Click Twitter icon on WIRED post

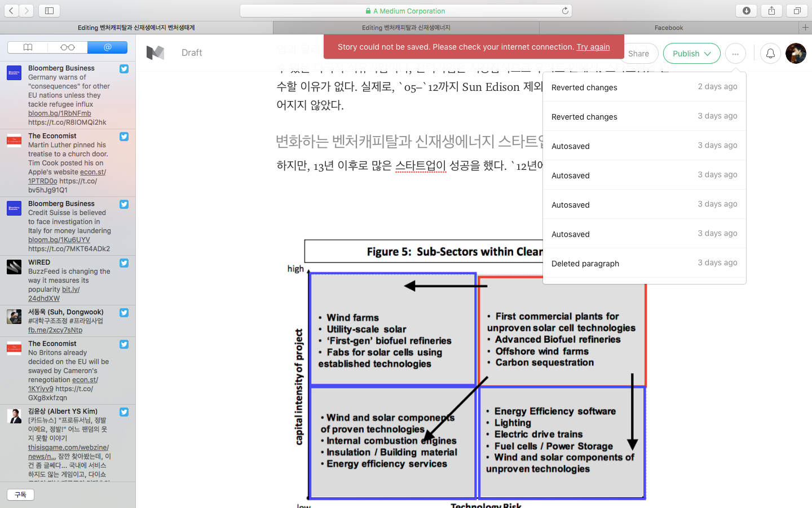click(x=124, y=263)
